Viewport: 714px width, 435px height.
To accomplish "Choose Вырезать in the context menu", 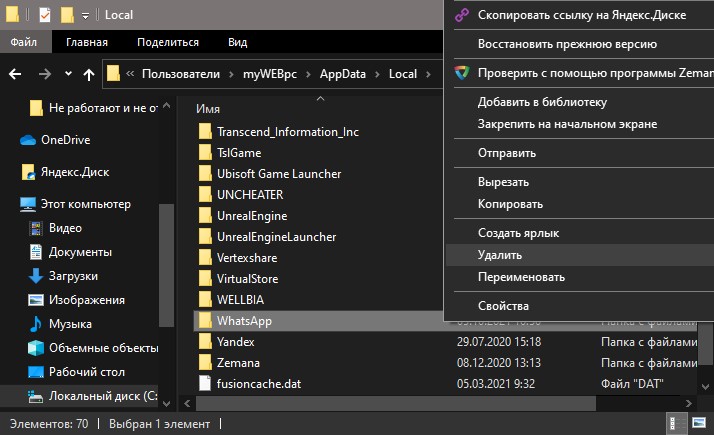I will 579,182.
